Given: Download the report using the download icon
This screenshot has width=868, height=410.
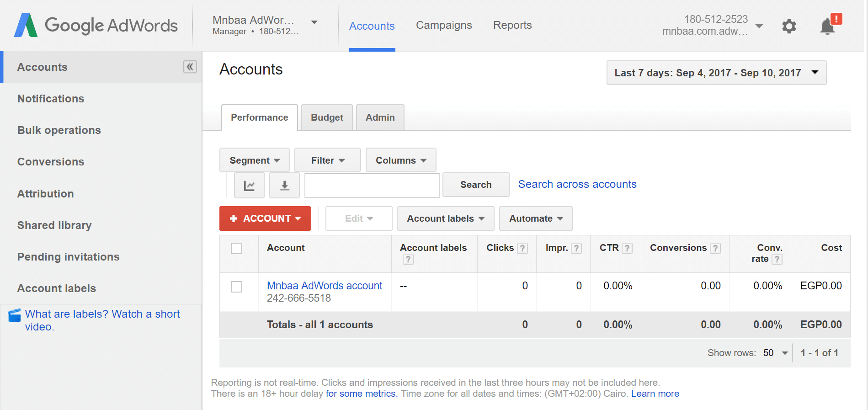Looking at the screenshot, I should 284,185.
